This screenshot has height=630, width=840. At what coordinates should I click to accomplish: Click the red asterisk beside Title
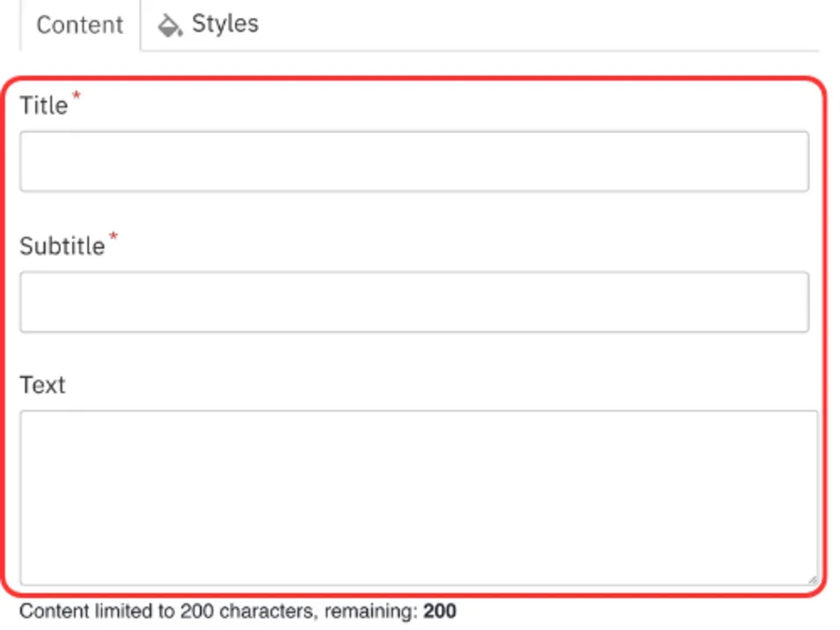(76, 97)
